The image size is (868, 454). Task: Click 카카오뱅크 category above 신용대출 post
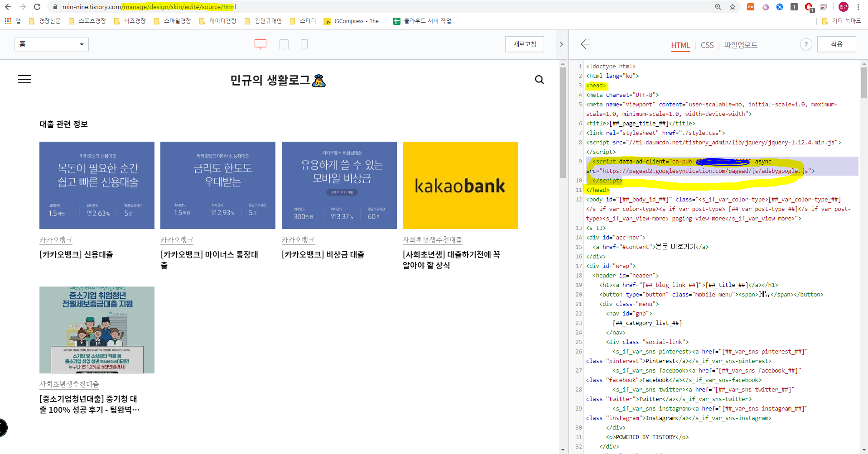(x=56, y=240)
